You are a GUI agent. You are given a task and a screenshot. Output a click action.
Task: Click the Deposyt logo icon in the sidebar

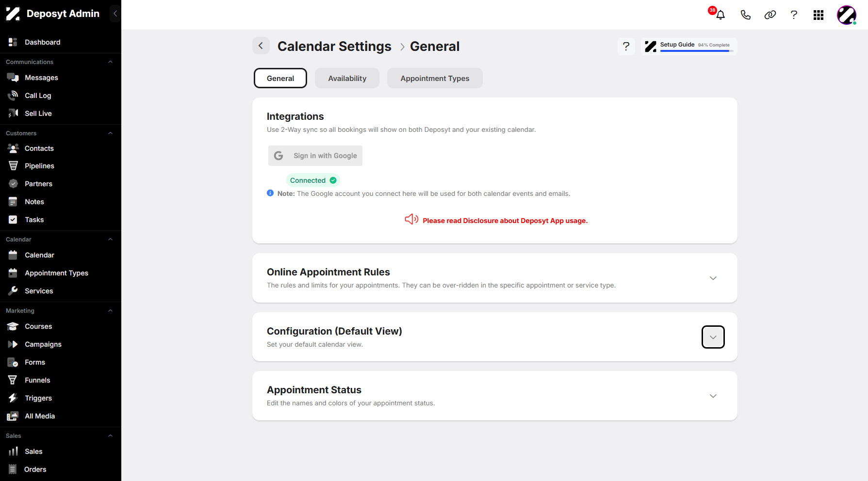pos(13,14)
